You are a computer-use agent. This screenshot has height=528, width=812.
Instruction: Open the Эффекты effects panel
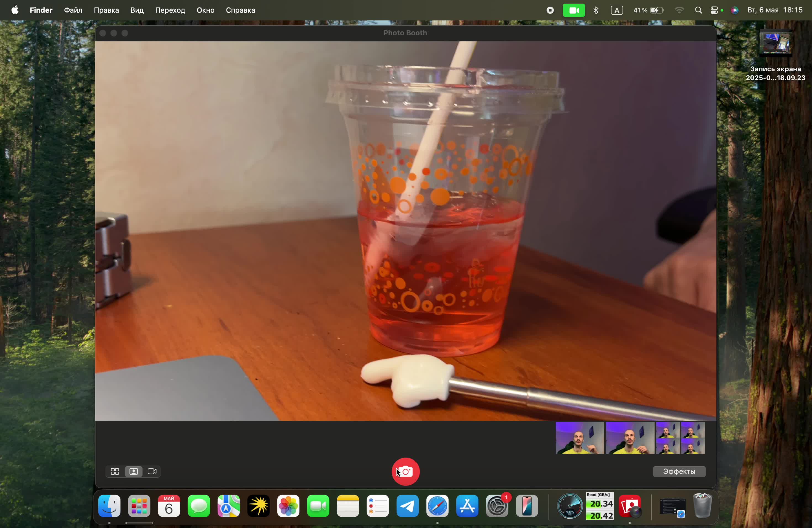679,471
